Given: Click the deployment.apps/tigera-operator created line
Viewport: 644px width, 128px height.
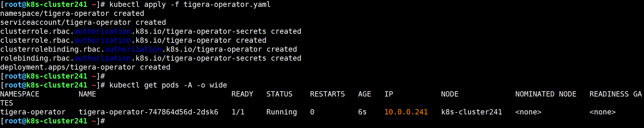Looking at the screenshot, I should [85, 67].
